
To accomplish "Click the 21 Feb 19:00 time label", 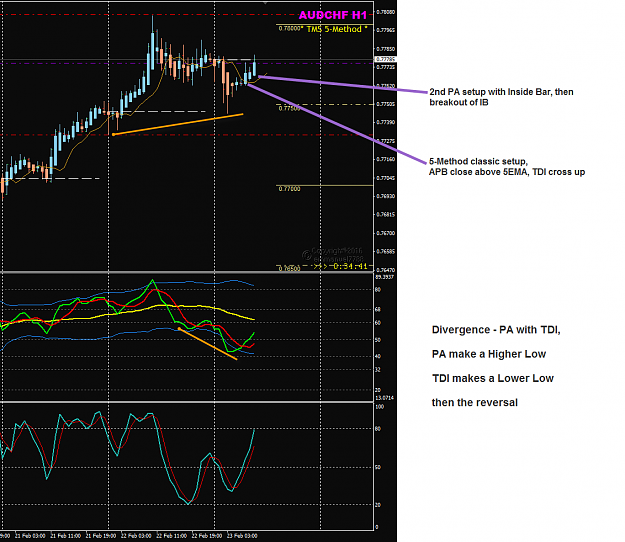I will [x=101, y=536].
